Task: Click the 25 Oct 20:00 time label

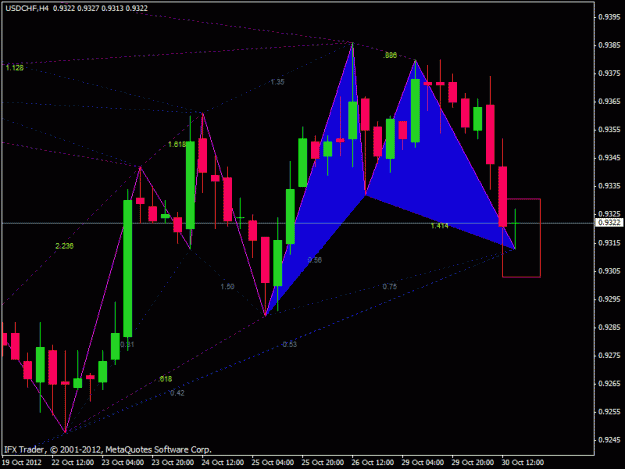Action: (x=322, y=462)
